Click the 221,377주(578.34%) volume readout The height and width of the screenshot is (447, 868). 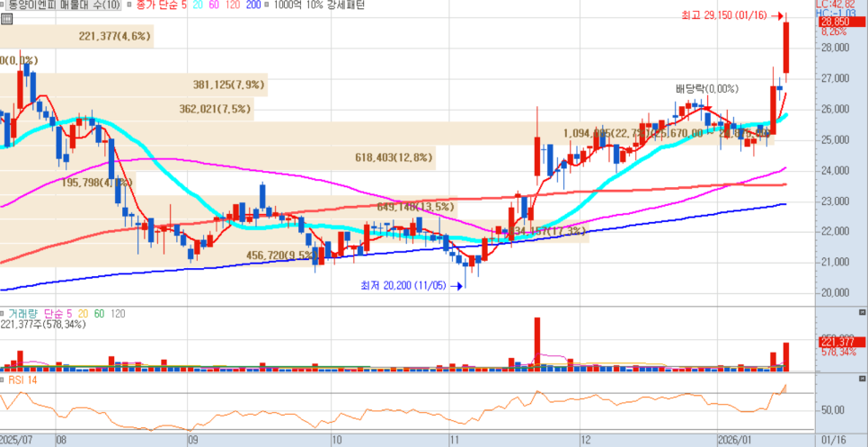click(43, 325)
